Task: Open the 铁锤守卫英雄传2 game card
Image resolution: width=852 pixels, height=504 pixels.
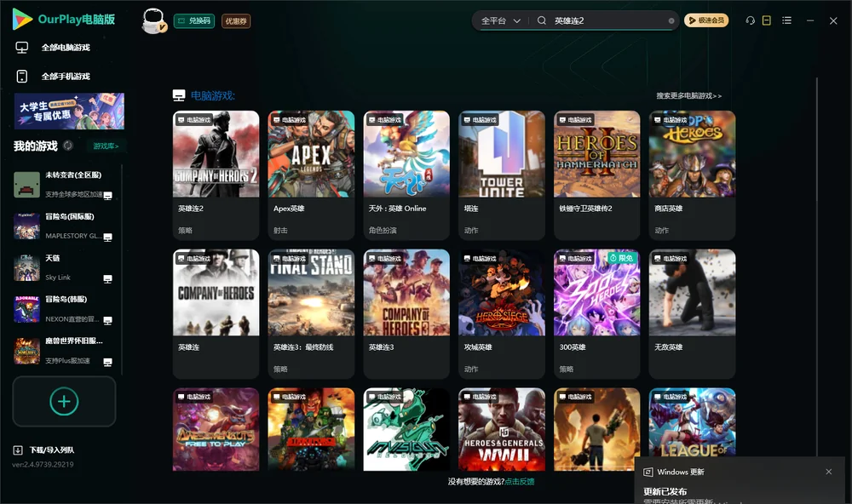Action: 596,175
